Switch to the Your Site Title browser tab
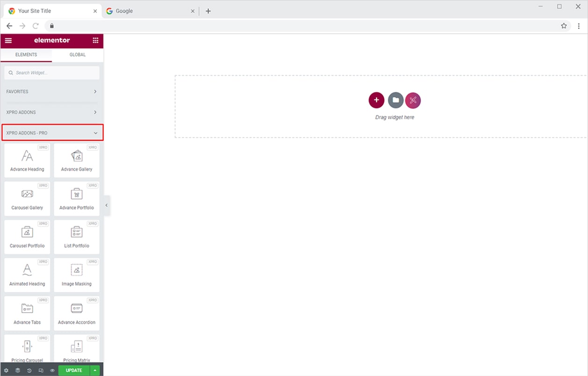 tap(52, 11)
